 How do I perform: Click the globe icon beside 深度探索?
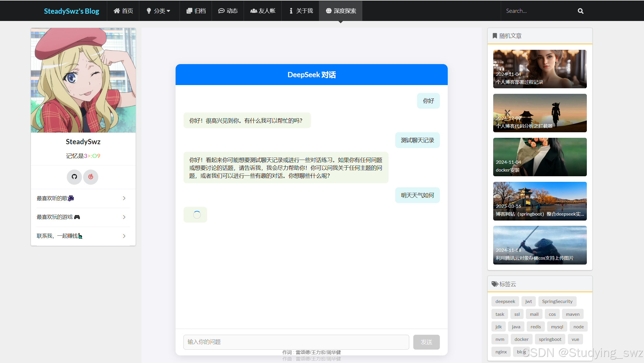point(329,11)
